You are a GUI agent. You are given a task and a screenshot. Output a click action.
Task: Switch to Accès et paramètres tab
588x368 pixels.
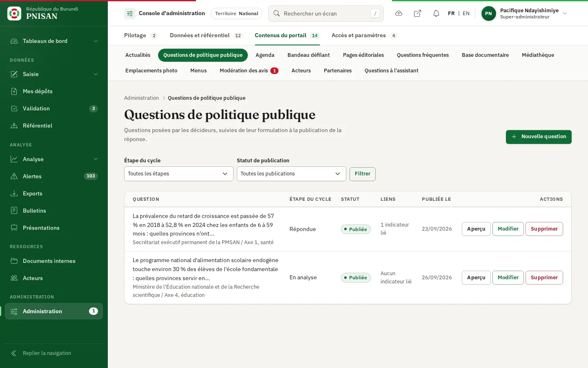coord(364,36)
